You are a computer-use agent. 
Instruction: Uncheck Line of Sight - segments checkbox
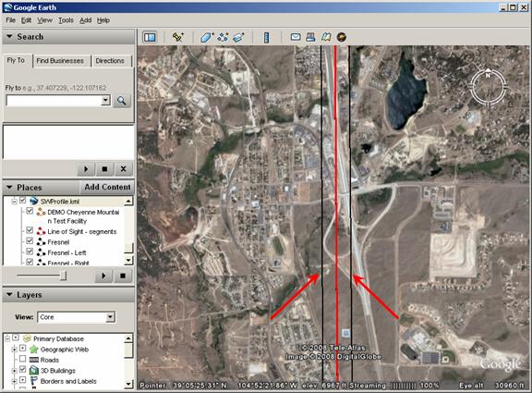coord(30,230)
